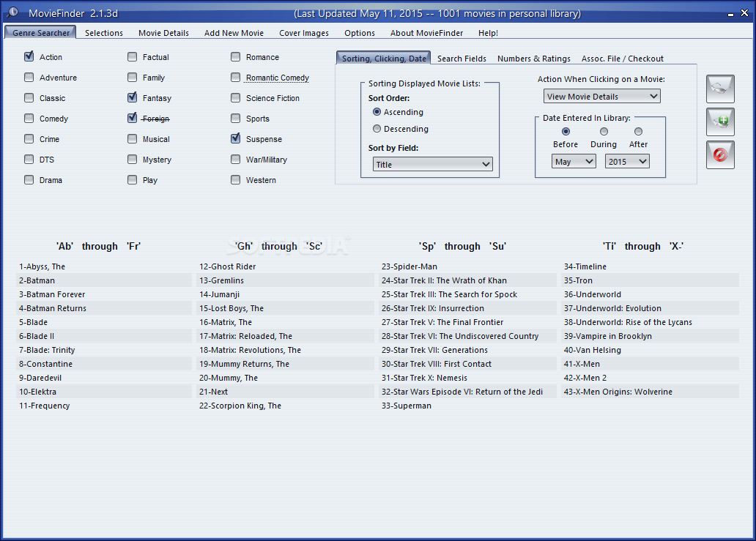Open the Help! tab
Viewport: 756px width, 541px height.
coord(488,33)
